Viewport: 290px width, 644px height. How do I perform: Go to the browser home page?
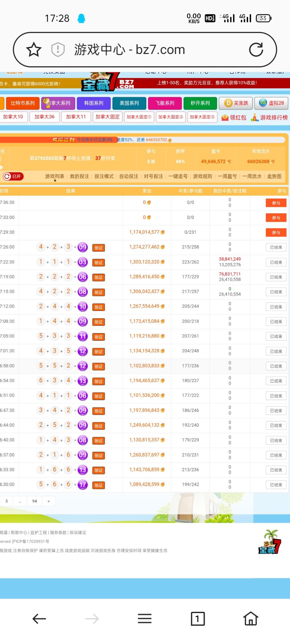[x=251, y=619]
